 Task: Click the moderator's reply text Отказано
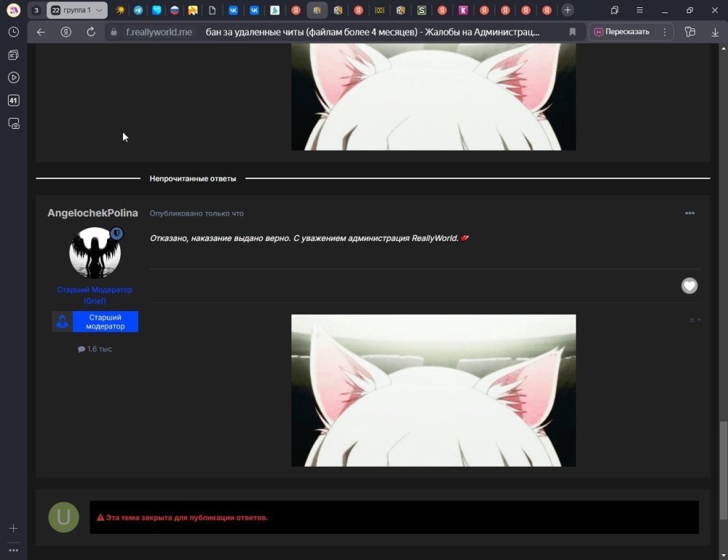[x=309, y=238]
